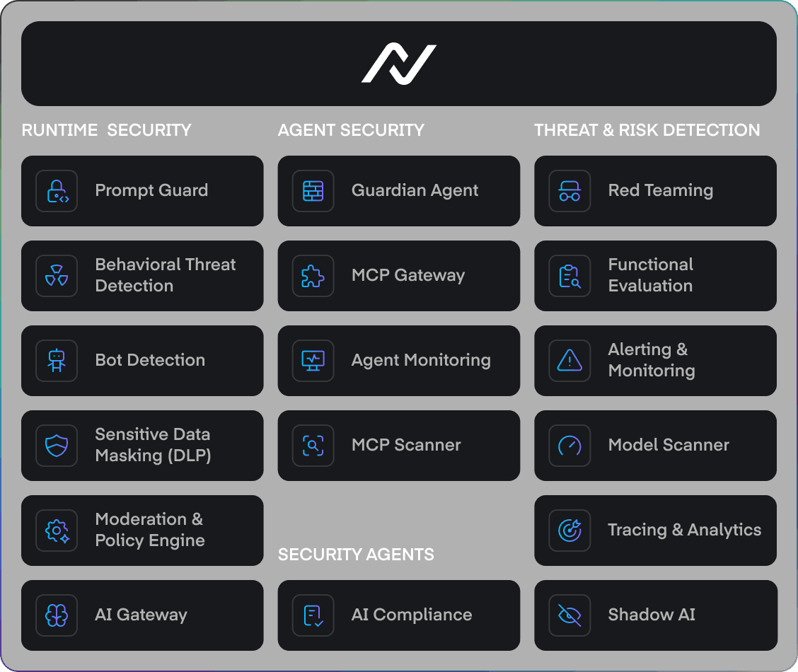Open the Agent Monitoring card
The image size is (798, 672).
(x=398, y=361)
